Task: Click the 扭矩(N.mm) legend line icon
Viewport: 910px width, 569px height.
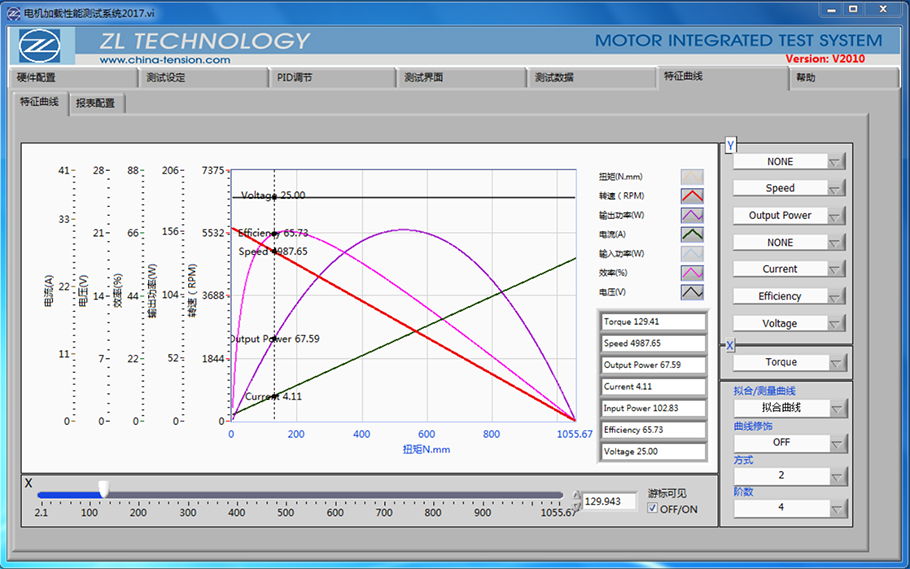Action: (692, 177)
